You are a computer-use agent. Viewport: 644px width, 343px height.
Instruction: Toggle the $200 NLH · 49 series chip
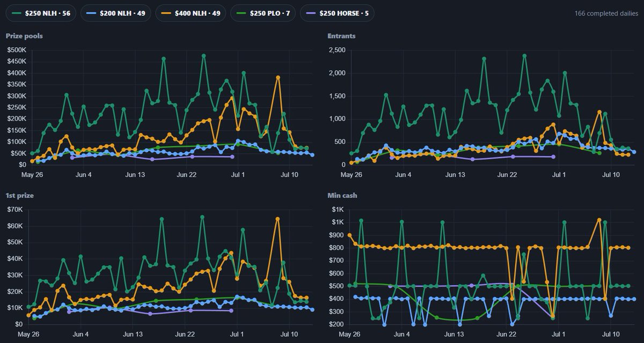115,13
